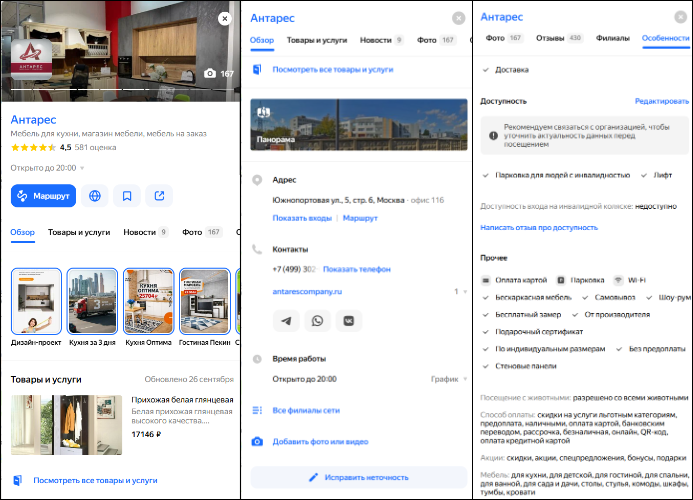Click Подарочный сертификат checkmark item
Viewport: 693px width, 500px height.
pyautogui.click(x=533, y=332)
